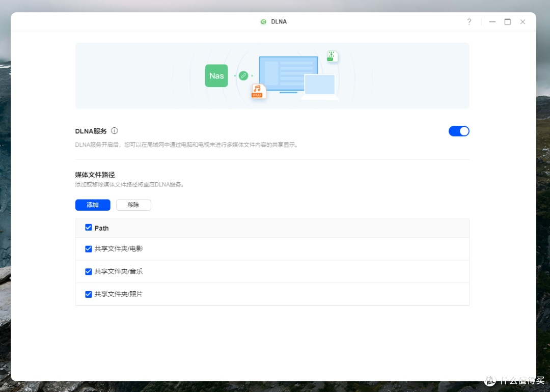This screenshot has width=550, height=392.
Task: Click the 媒体文件路径 heading
Action: [x=95, y=175]
